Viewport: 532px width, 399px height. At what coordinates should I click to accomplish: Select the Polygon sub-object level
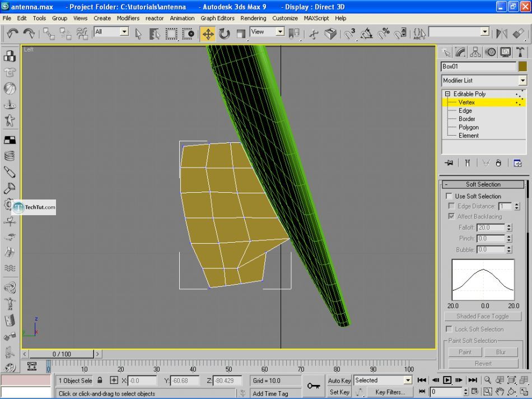pyautogui.click(x=469, y=127)
